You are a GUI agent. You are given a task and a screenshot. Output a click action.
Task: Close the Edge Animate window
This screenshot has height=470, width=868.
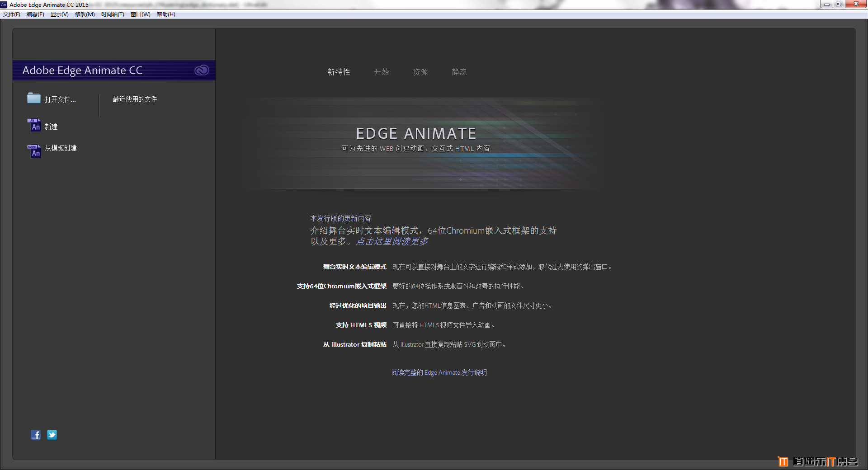coord(855,4)
